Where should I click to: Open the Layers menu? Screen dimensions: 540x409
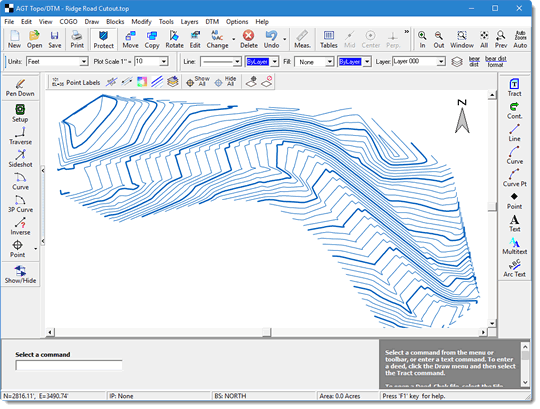tap(189, 21)
